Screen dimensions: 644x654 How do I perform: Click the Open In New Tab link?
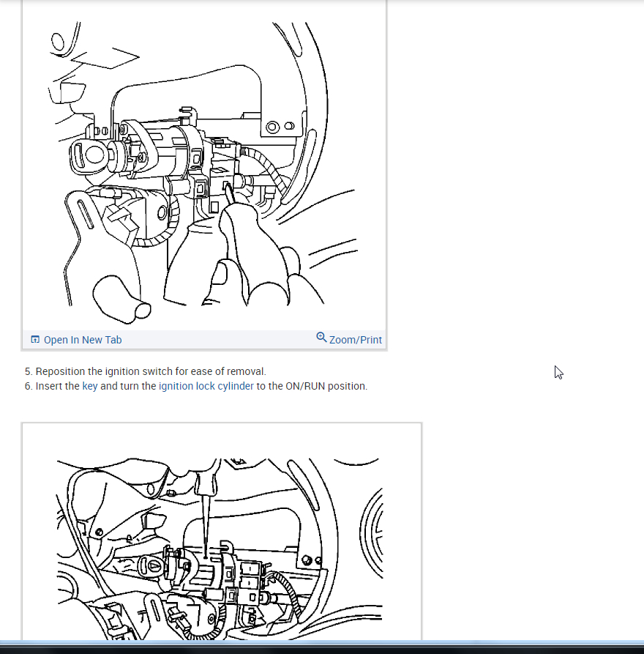point(83,340)
